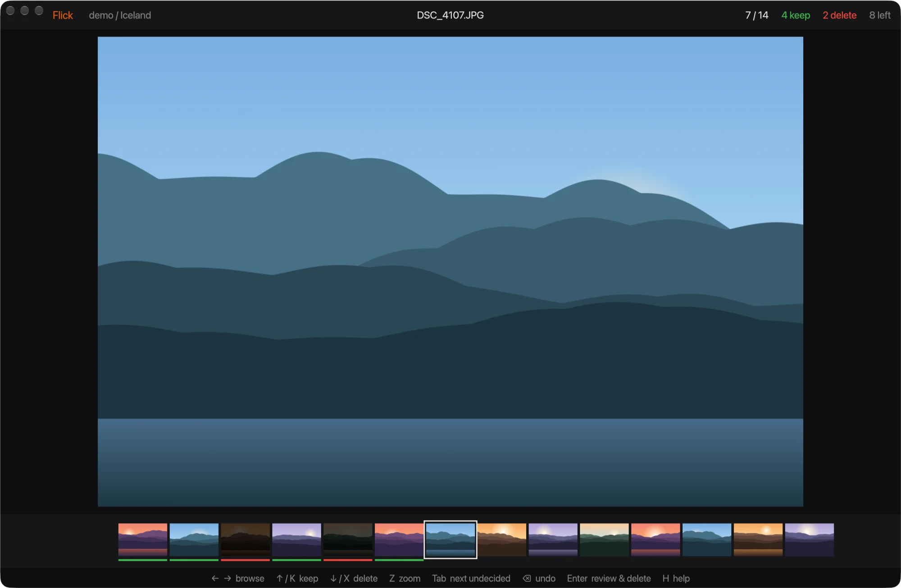The width and height of the screenshot is (901, 588).
Task: Click the up arrow keep icon
Action: [279, 579]
